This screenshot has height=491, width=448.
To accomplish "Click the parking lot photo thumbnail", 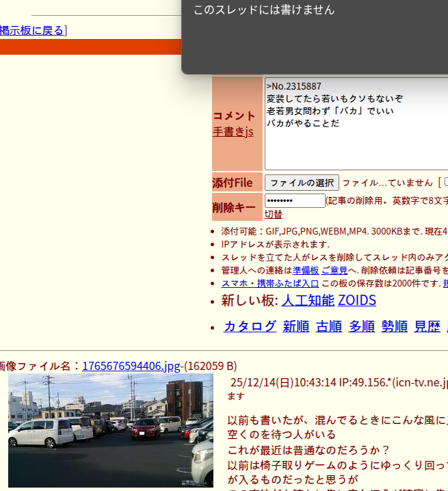I will point(111,430).
